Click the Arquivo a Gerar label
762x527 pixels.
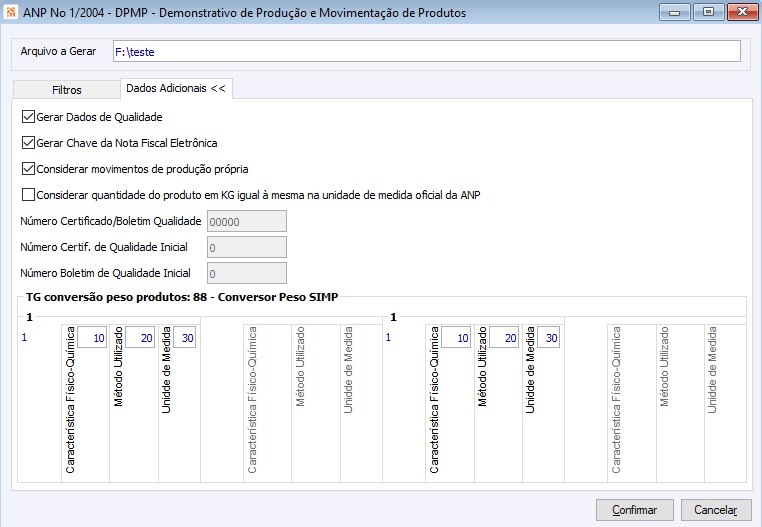coord(58,52)
